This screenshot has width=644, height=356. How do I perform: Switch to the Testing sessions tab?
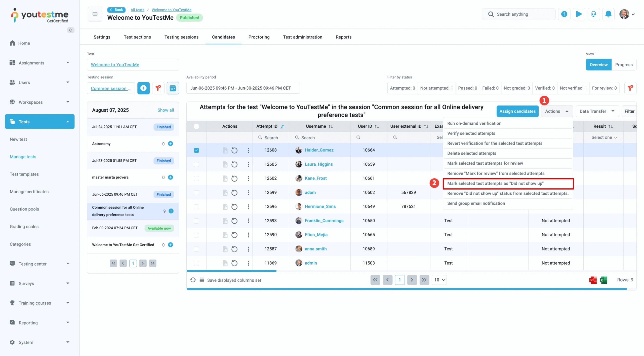tap(181, 37)
